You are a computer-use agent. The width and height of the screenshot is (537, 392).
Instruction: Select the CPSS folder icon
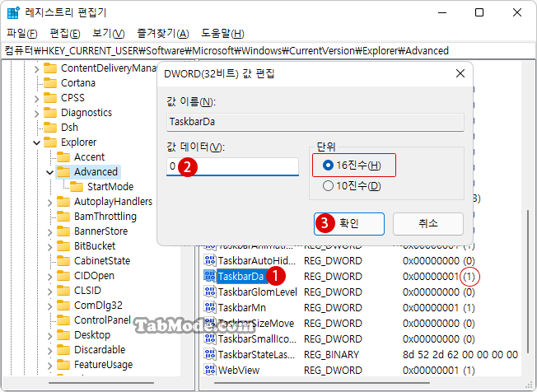(50, 98)
